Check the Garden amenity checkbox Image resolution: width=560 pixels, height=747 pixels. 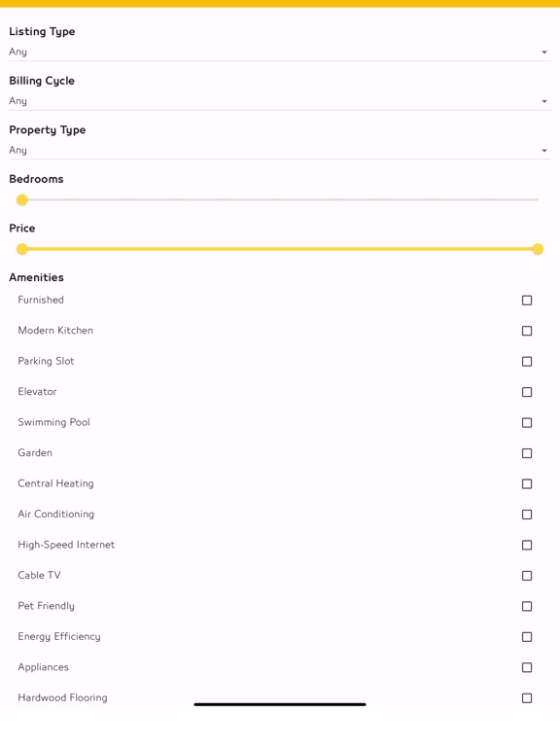[x=527, y=453]
